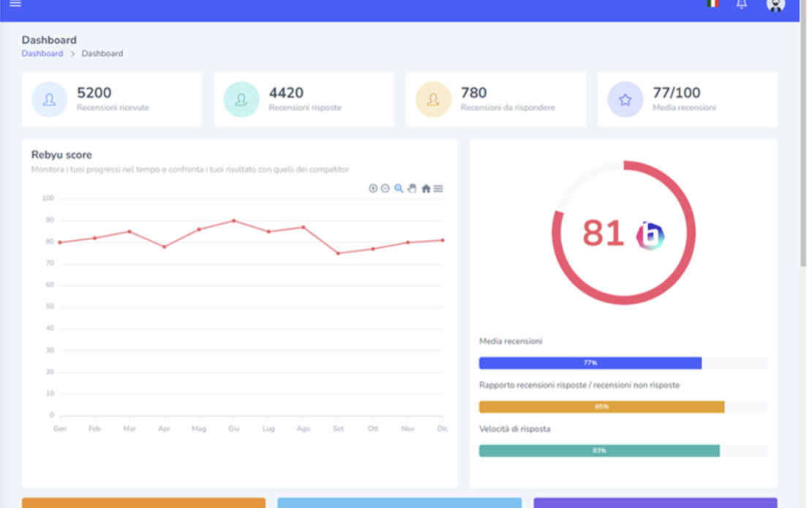812x508 pixels.
Task: Click the Rebyu score title
Action: tap(61, 154)
